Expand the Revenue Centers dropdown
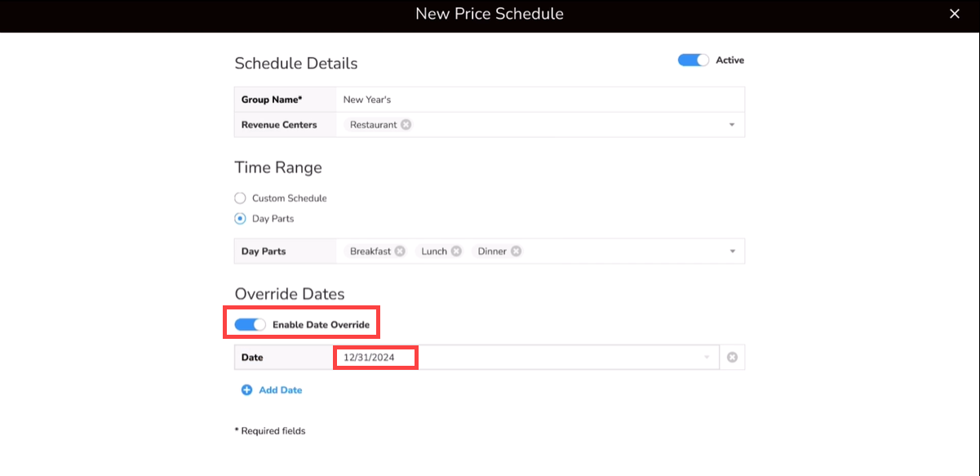 pos(732,125)
